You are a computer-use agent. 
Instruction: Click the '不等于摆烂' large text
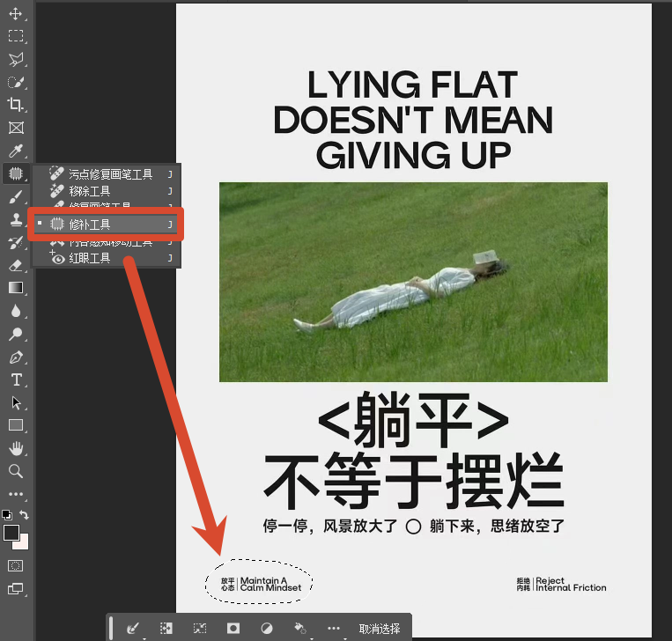(414, 481)
